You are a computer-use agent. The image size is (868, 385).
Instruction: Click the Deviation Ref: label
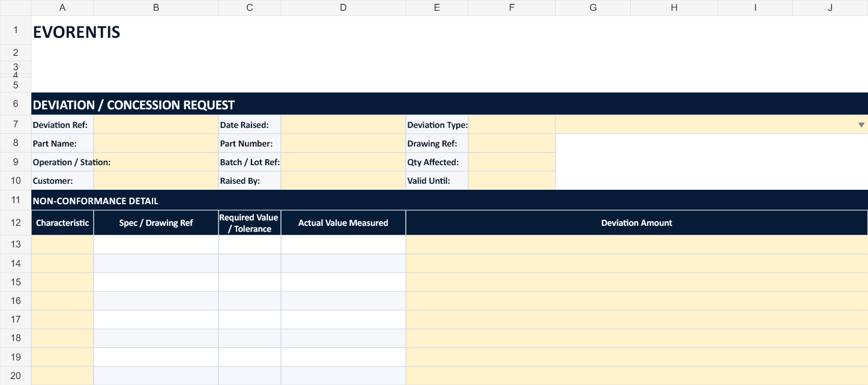click(x=60, y=125)
